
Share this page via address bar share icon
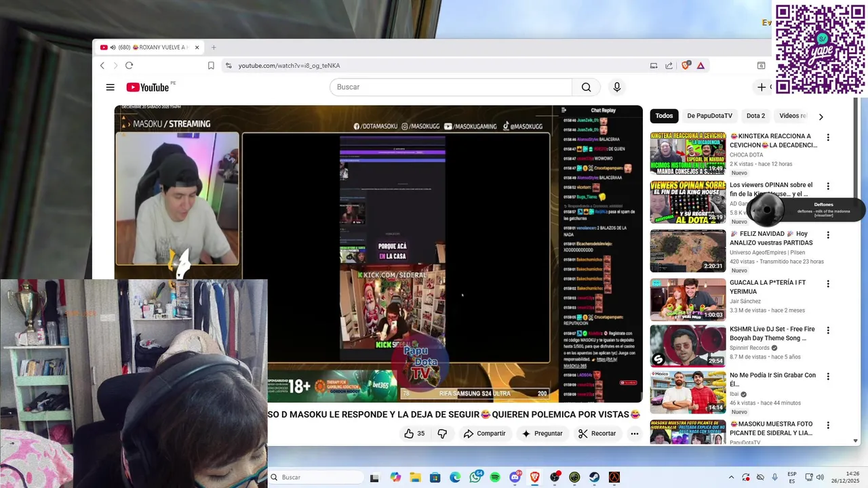669,66
